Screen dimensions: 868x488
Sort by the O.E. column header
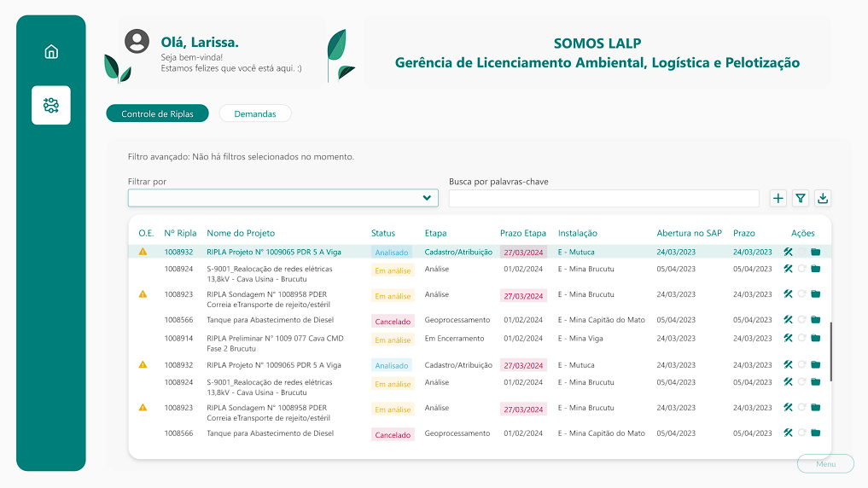click(x=146, y=233)
